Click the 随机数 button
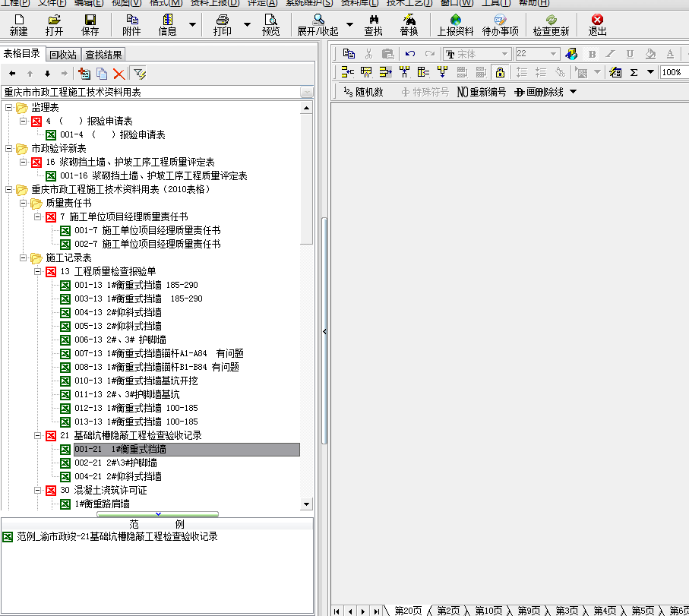This screenshot has width=689, height=616. coord(363,92)
